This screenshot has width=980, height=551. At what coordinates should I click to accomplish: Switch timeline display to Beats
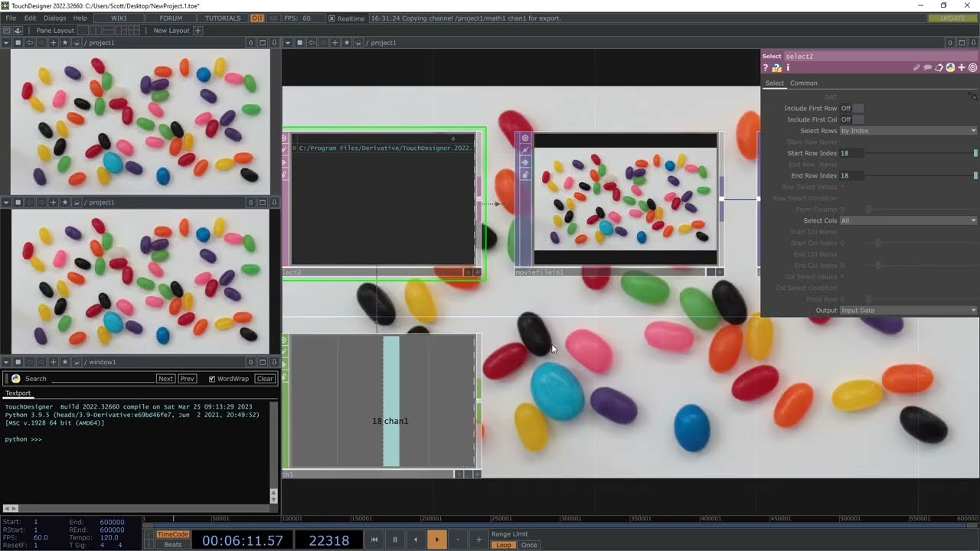tap(173, 545)
